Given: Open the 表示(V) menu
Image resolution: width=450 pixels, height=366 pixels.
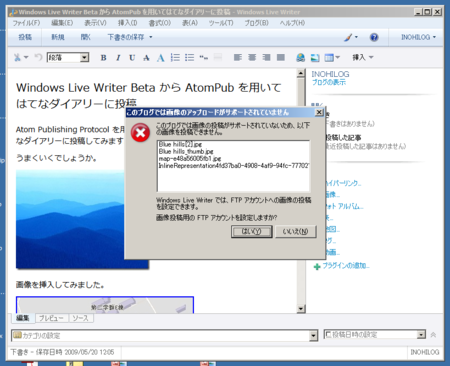Looking at the screenshot, I should [95, 23].
